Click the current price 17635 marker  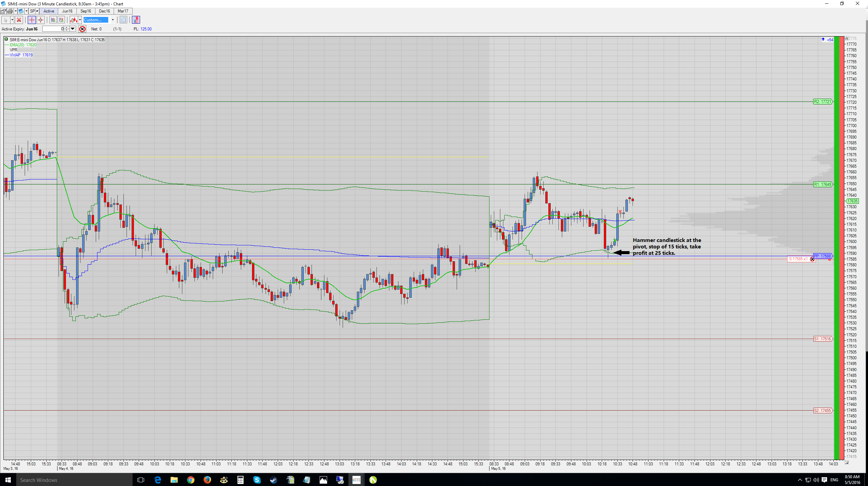(x=852, y=201)
